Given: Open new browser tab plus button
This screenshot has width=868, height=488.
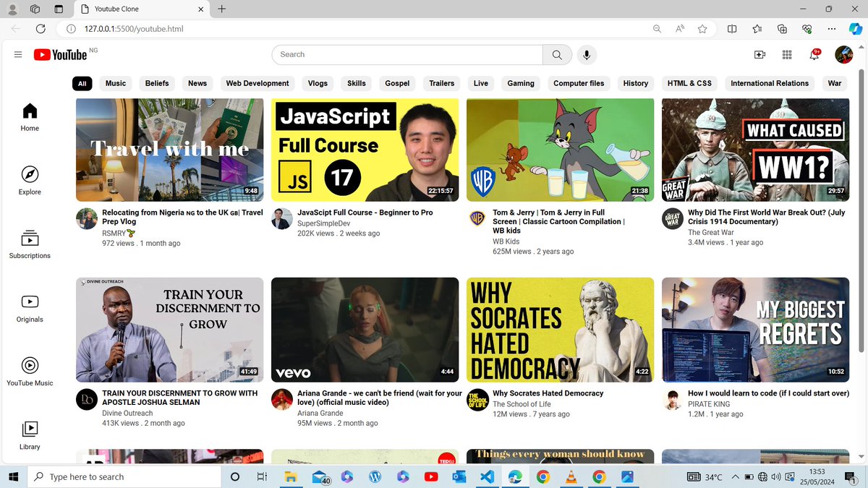Looking at the screenshot, I should 221,9.
